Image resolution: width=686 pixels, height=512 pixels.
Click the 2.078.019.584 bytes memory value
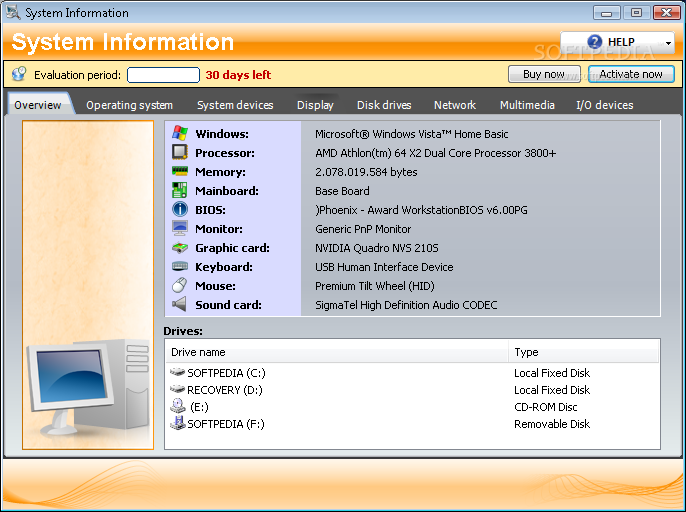point(366,172)
